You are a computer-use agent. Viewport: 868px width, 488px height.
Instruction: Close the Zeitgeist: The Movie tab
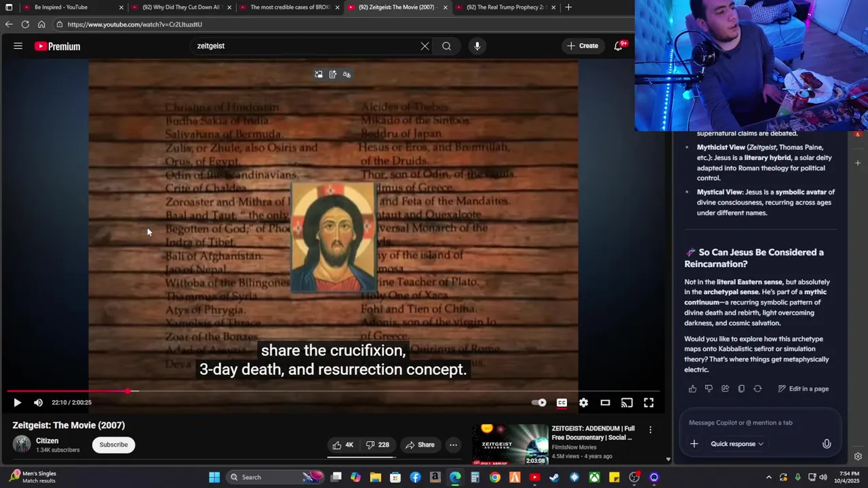pos(446,7)
